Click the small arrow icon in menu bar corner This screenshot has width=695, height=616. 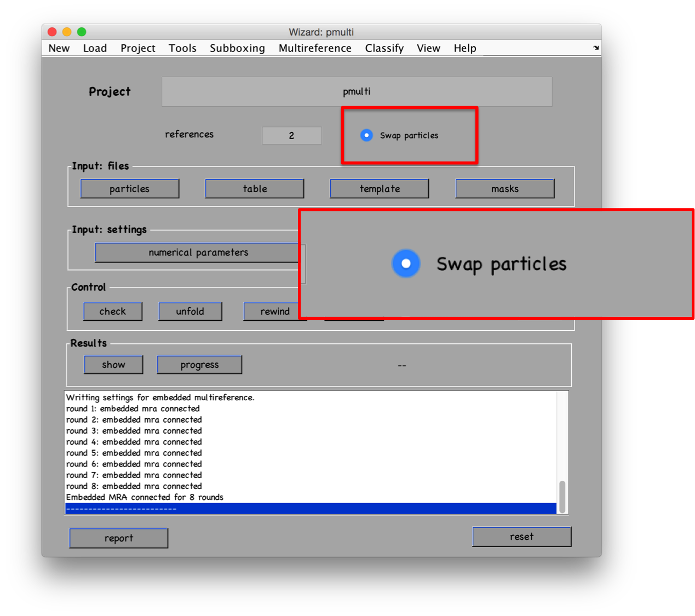click(x=596, y=48)
